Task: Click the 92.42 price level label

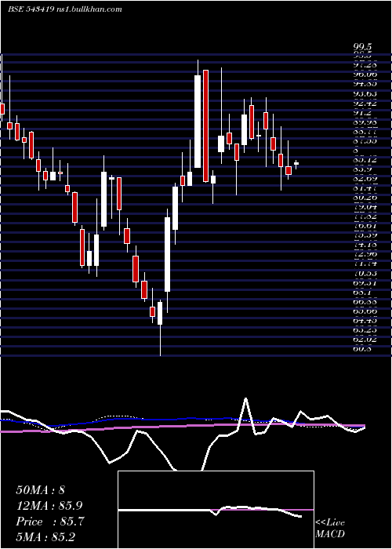Action: [365, 104]
